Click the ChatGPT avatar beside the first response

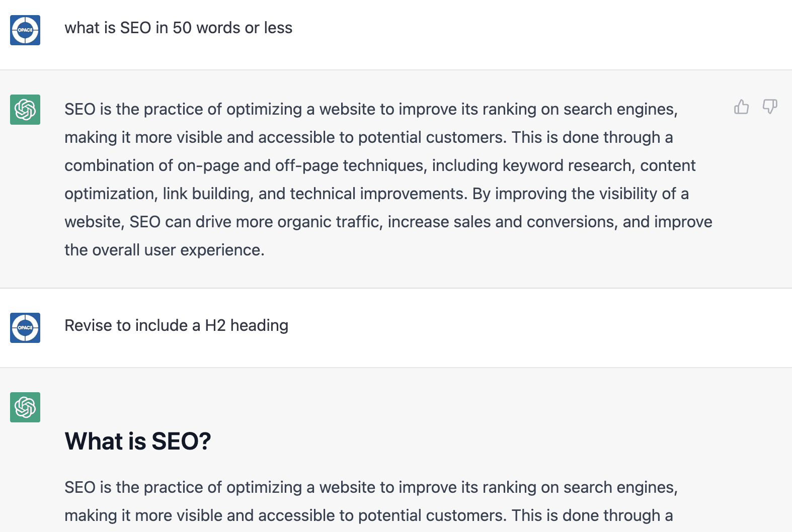[x=24, y=109]
